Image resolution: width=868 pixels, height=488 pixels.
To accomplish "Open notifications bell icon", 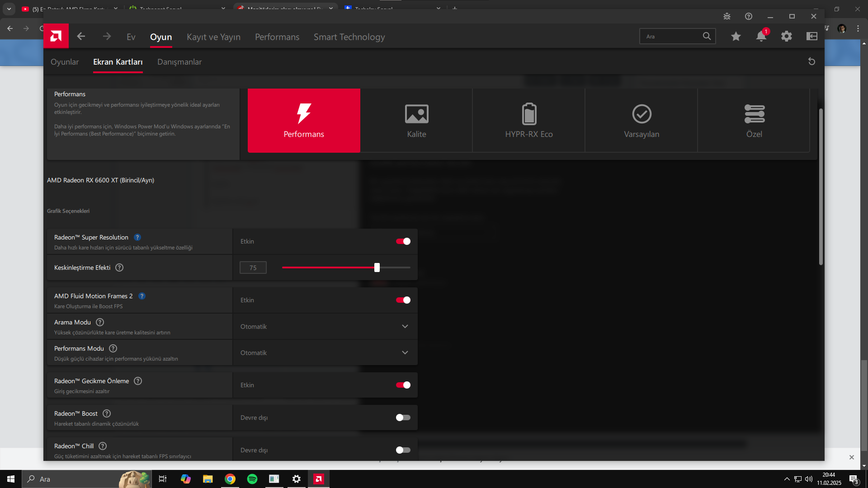I will click(x=761, y=36).
